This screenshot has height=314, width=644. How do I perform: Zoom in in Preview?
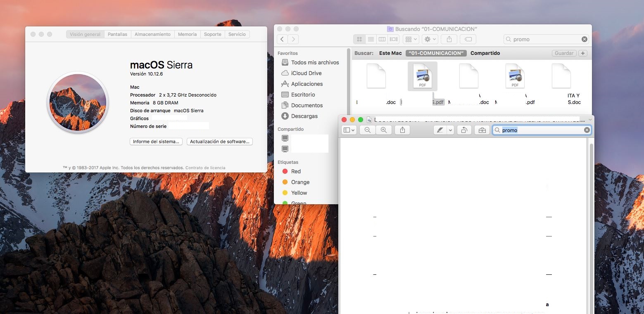pyautogui.click(x=383, y=130)
